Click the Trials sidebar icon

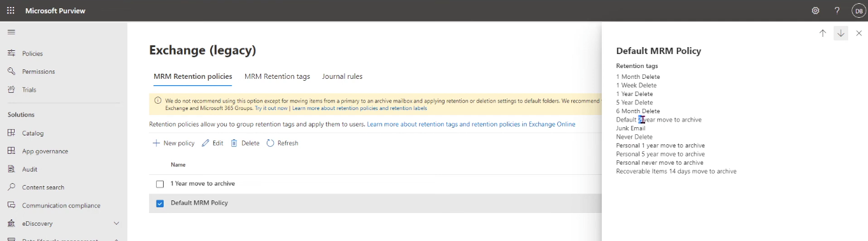[x=11, y=90]
